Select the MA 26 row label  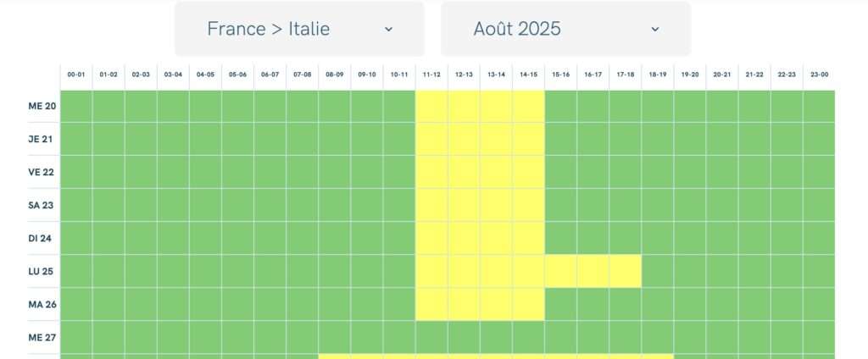pyautogui.click(x=42, y=304)
